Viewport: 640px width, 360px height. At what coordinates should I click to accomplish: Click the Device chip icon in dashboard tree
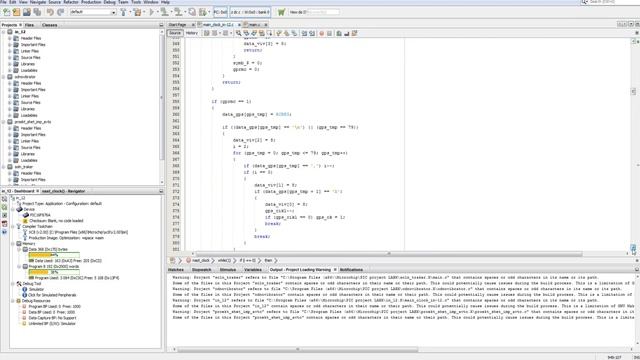click(19, 209)
